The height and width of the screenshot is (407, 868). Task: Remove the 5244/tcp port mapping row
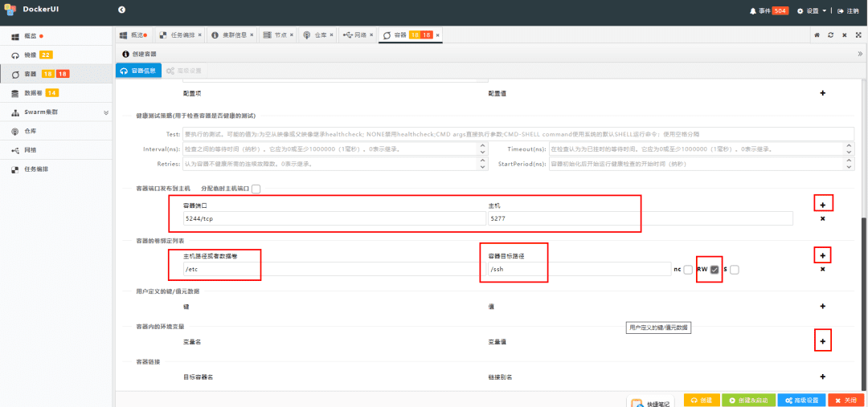[822, 218]
